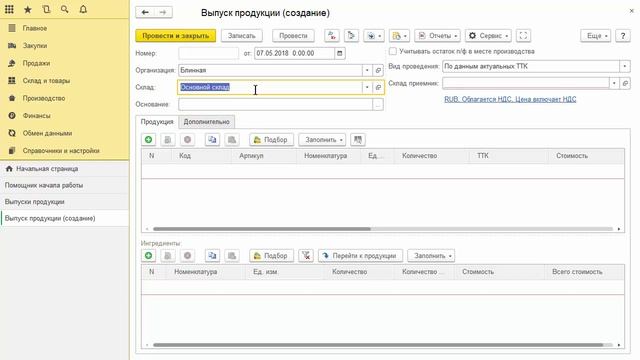Open the history icon in top bar

coord(46,9)
